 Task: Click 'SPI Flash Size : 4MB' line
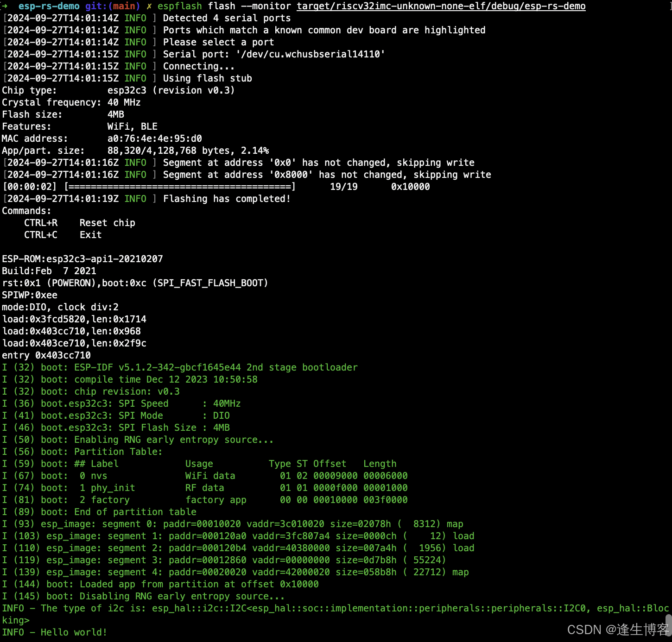[x=116, y=428]
